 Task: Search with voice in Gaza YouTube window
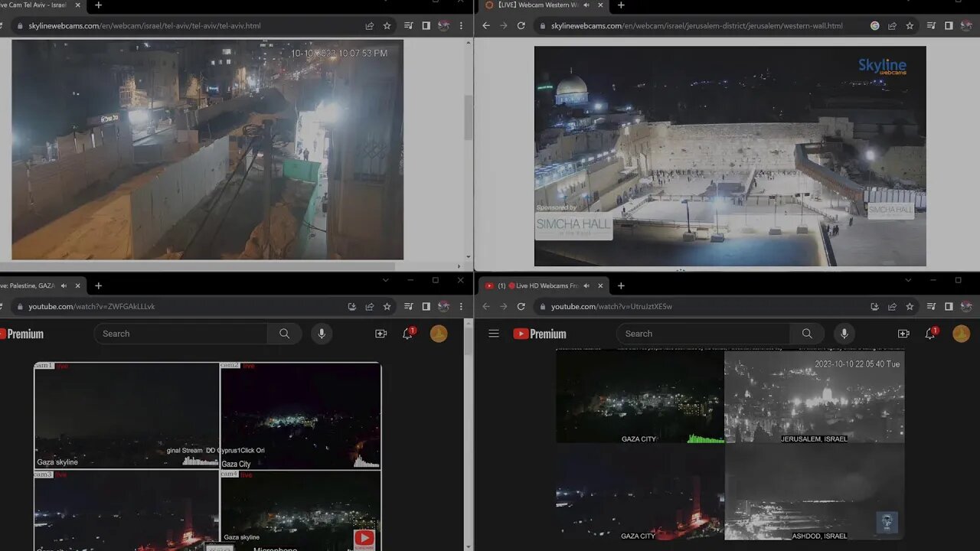tap(322, 334)
